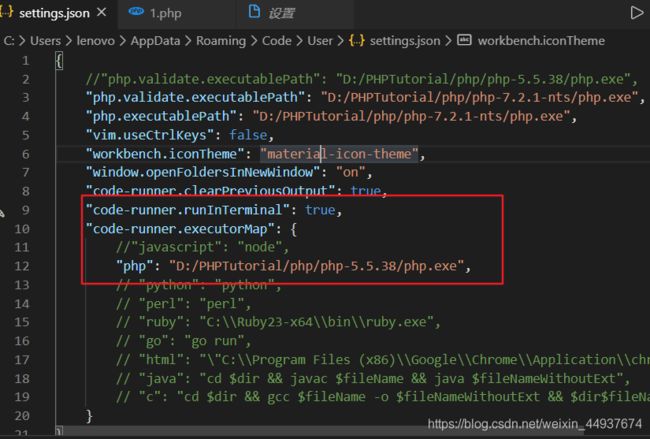Screen dimensions: 650x439
Task: Click the commented "java" line
Action: point(373,378)
